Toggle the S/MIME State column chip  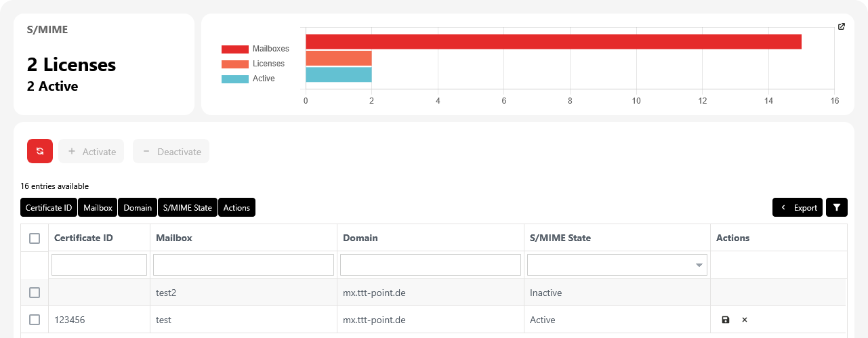pos(188,208)
